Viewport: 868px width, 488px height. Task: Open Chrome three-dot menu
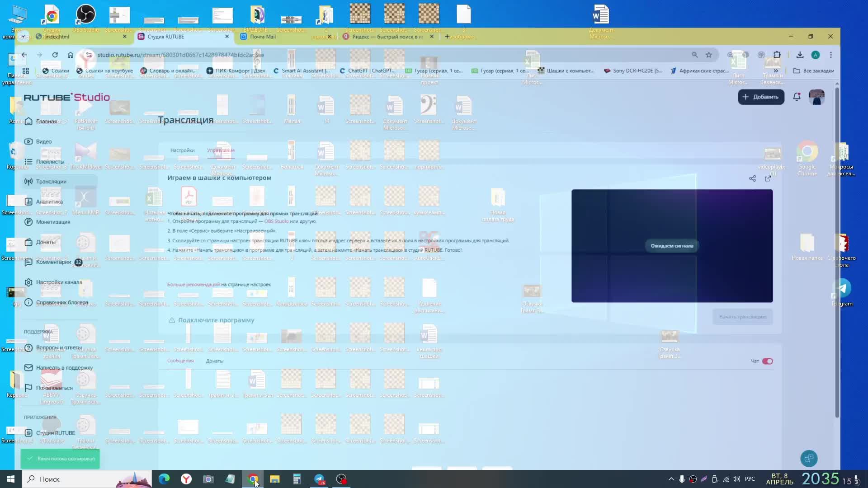(x=830, y=55)
